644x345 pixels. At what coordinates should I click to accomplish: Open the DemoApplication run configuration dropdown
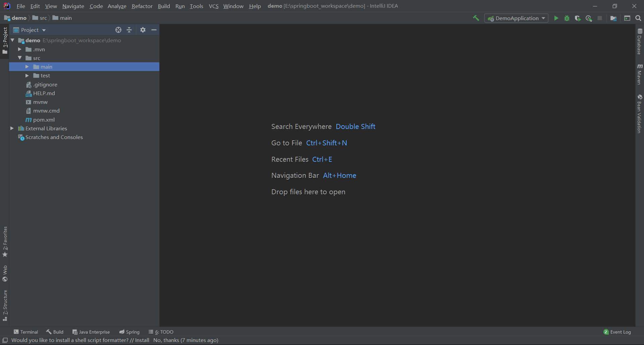(x=516, y=18)
